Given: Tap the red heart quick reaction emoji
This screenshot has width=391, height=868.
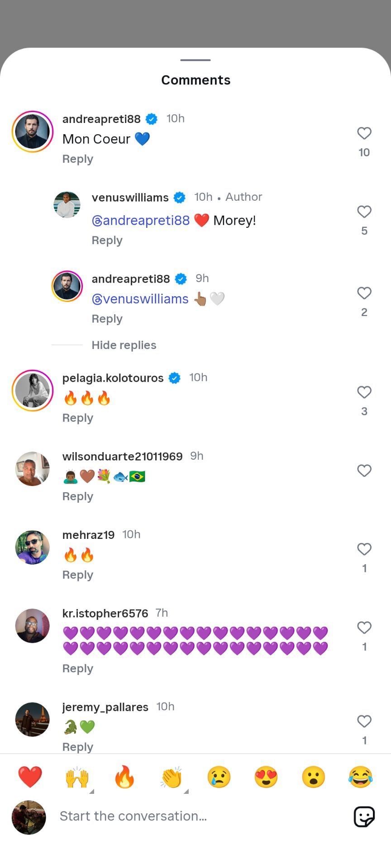Looking at the screenshot, I should (30, 777).
